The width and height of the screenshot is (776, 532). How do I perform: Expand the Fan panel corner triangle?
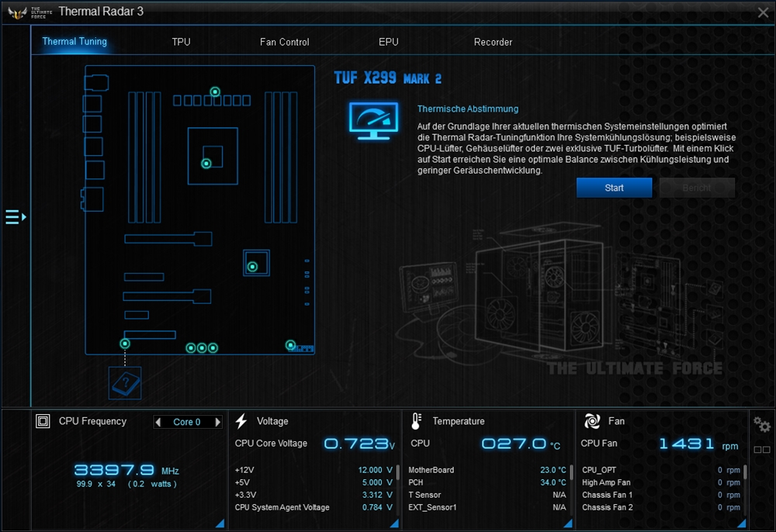742,523
